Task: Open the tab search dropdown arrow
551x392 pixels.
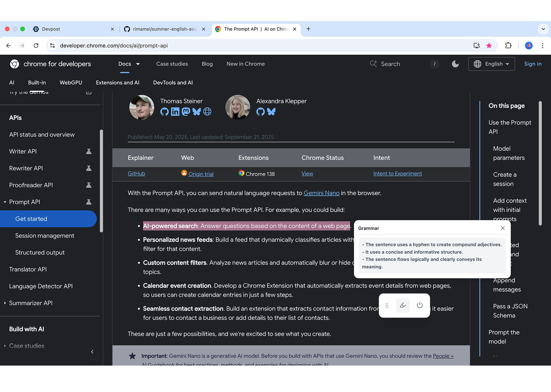Action: (x=543, y=29)
